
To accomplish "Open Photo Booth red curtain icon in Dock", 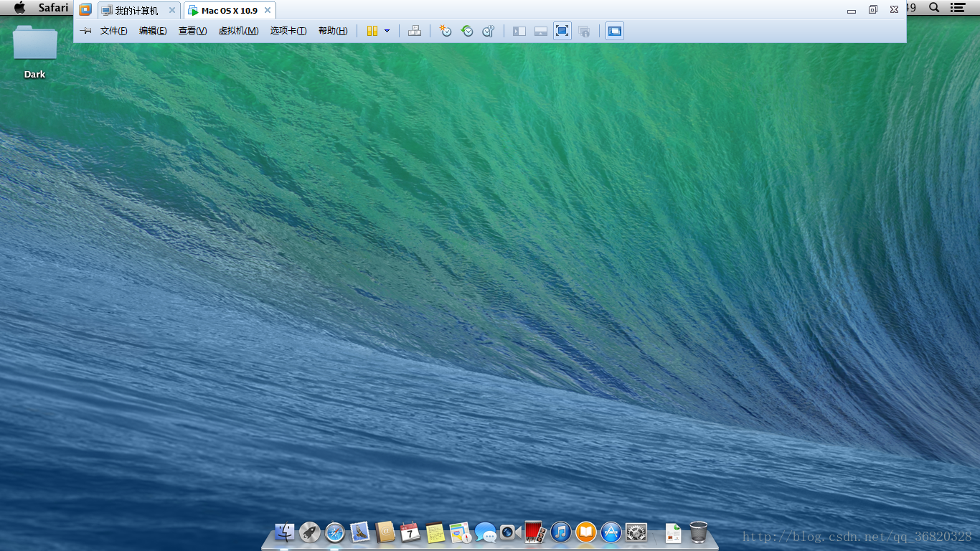I will 536,532.
